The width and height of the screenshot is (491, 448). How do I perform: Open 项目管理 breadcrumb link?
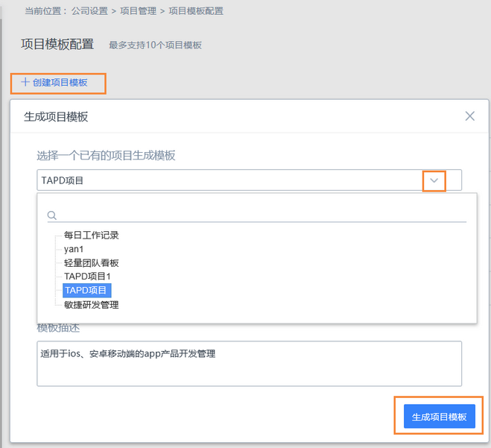tap(138, 11)
